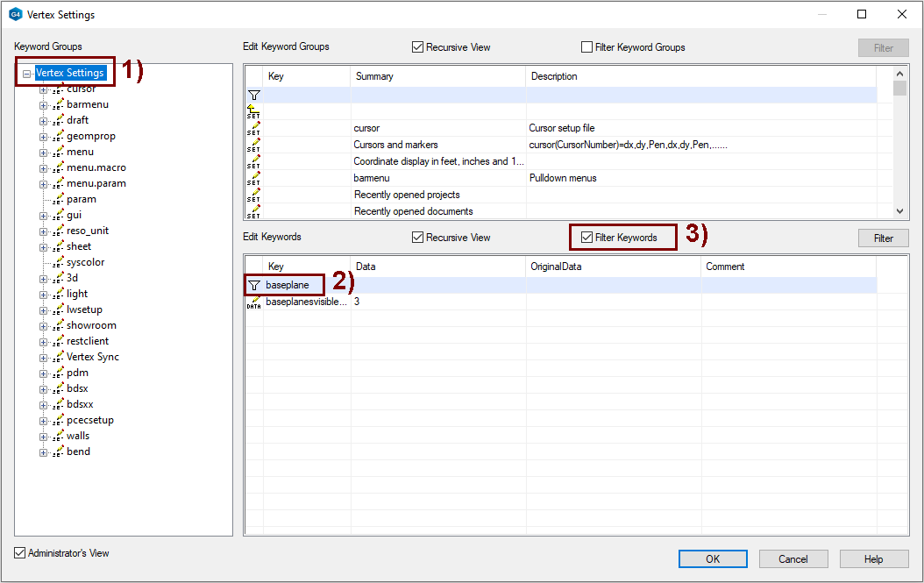The image size is (924, 583).
Task: Toggle the Administrator's View checkbox
Action: [20, 553]
